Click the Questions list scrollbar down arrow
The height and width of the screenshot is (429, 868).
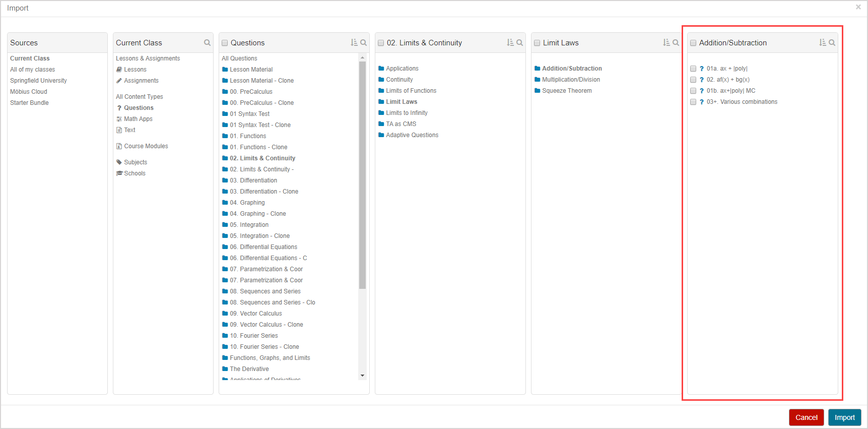[x=362, y=376]
